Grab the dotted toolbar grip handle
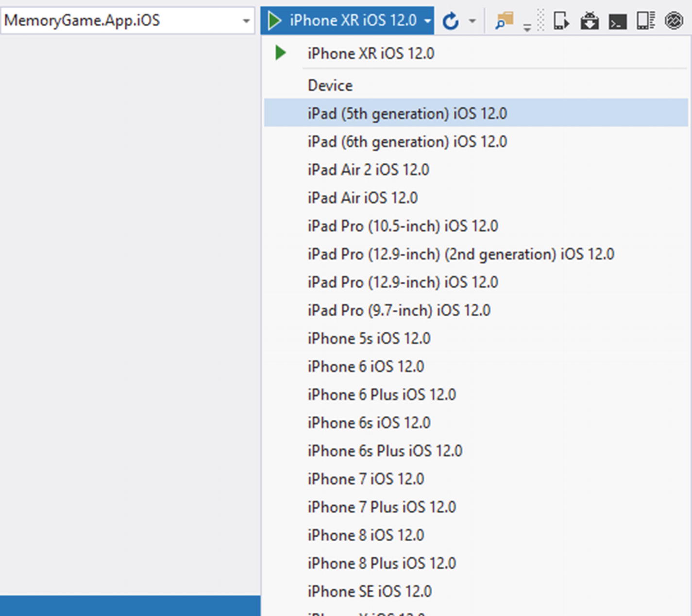Screen dimensions: 692x616 click(541, 21)
